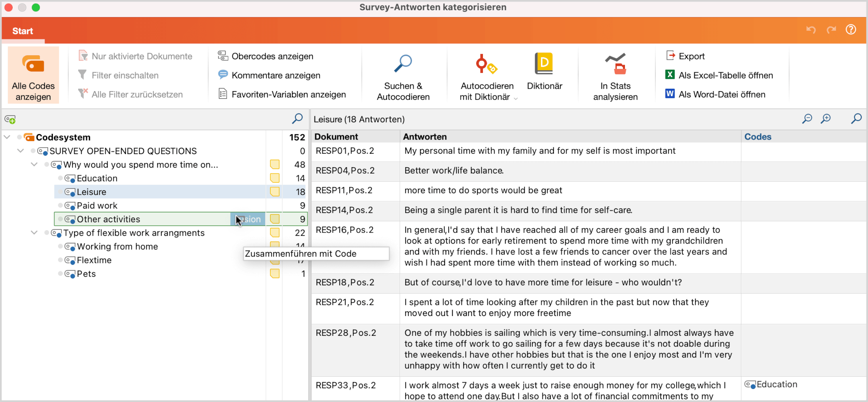Screen dimensions: 868x402
Task: Select the Other activities code
Action: click(x=108, y=219)
